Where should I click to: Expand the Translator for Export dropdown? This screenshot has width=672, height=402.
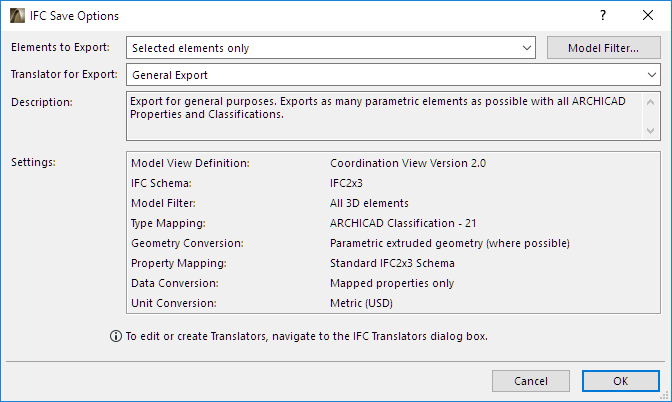point(393,74)
